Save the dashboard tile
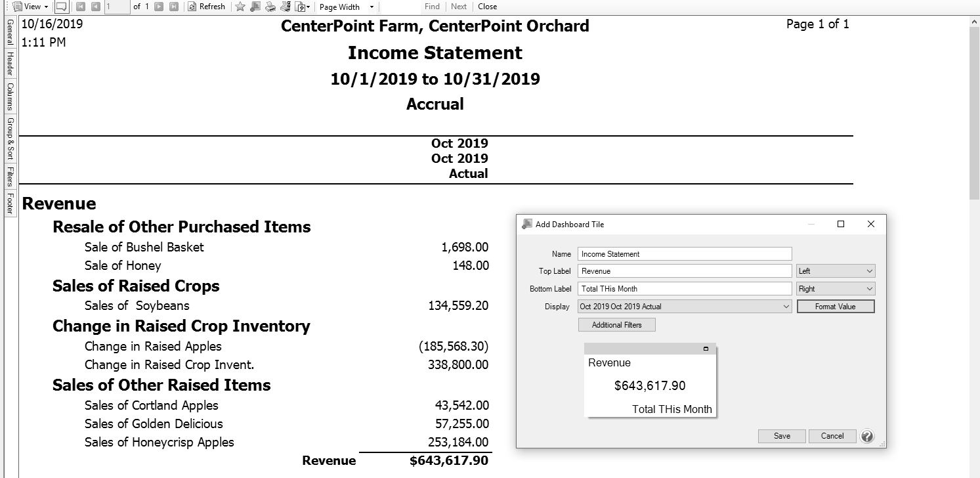 782,436
